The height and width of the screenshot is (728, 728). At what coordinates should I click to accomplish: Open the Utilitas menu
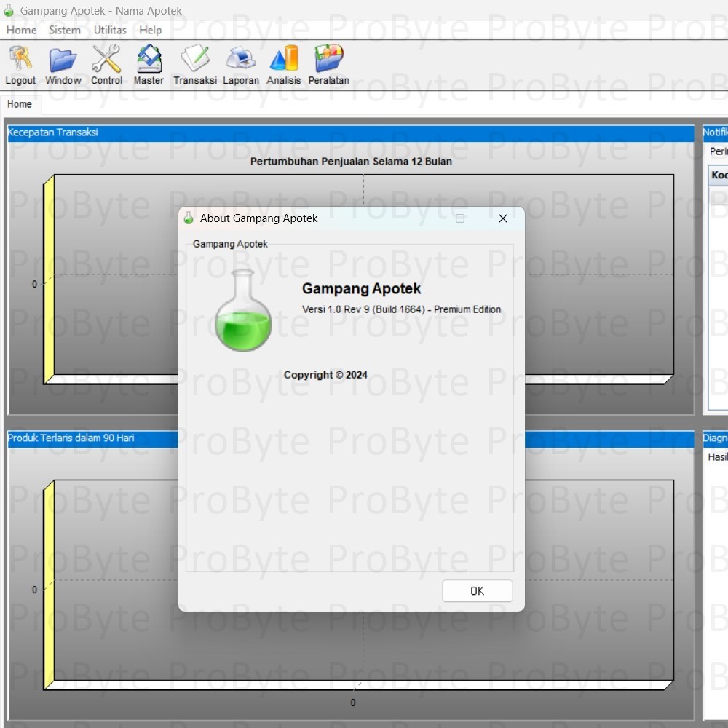(x=110, y=30)
